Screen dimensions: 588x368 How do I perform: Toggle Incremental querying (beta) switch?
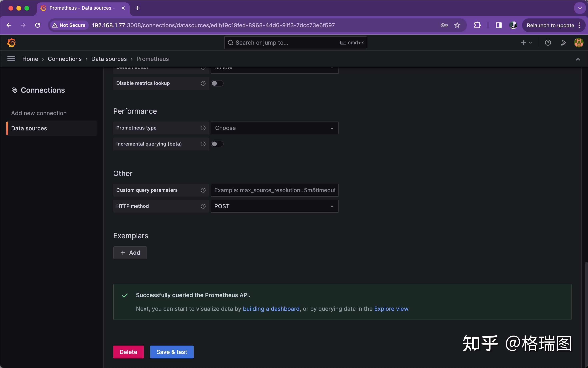point(217,144)
